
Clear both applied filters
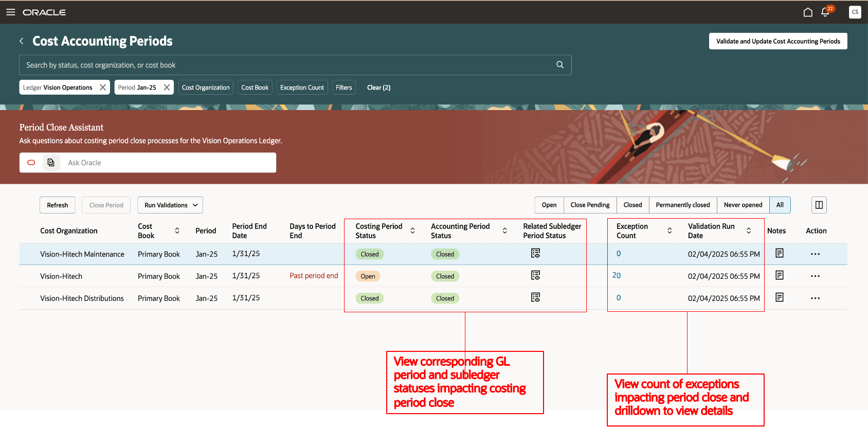(x=378, y=87)
